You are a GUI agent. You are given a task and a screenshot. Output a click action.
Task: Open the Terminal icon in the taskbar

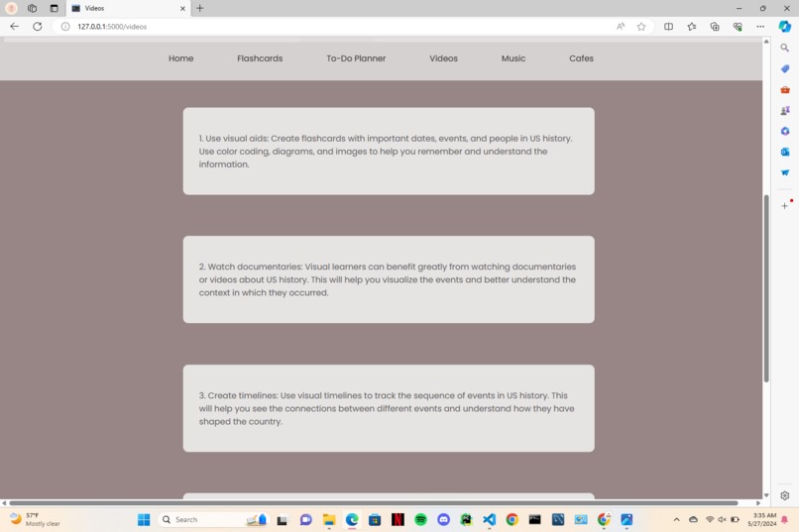point(534,519)
